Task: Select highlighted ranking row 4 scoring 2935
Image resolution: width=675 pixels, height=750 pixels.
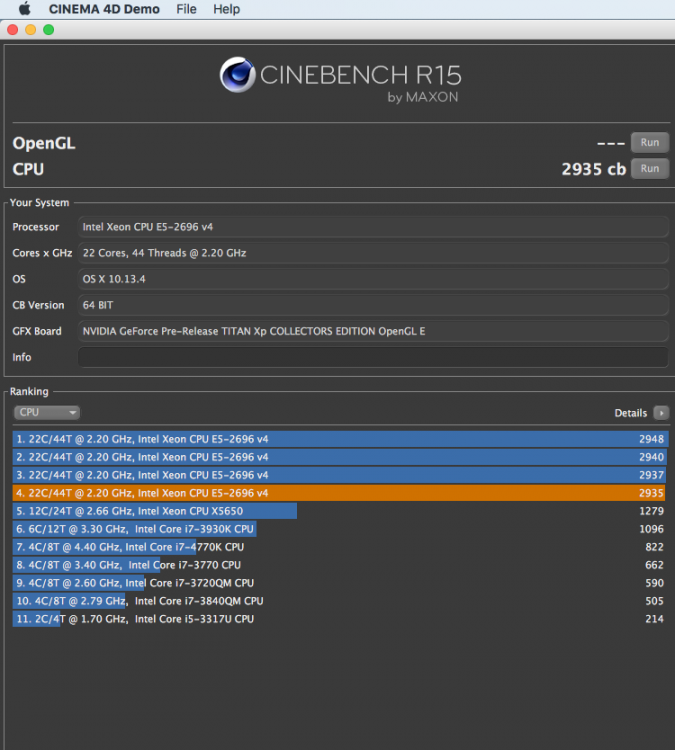Action: pos(340,493)
